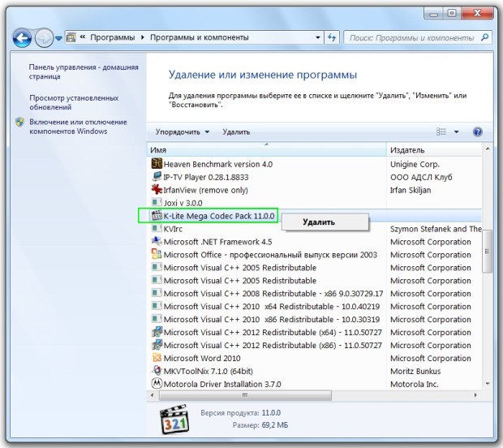Change view with the view icon

click(441, 131)
